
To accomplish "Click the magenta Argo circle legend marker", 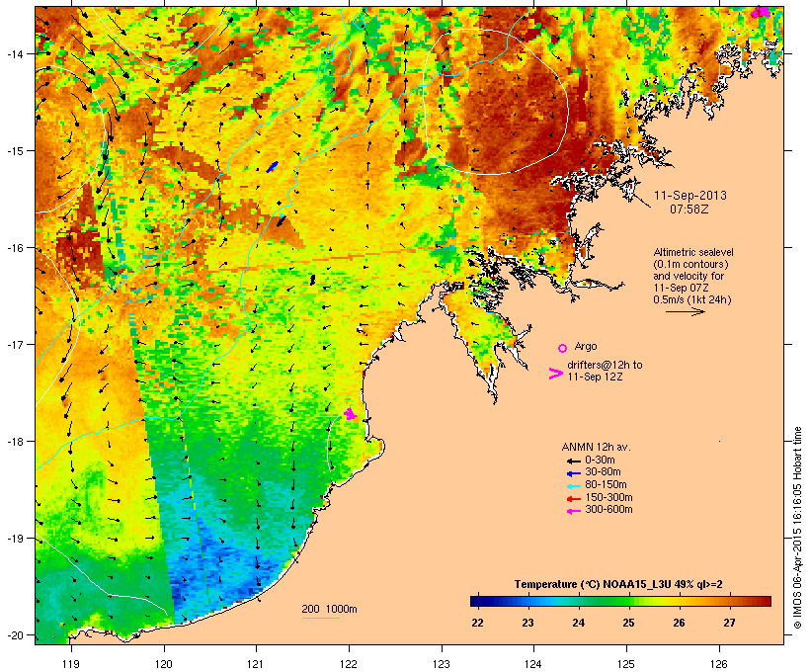I will (563, 348).
